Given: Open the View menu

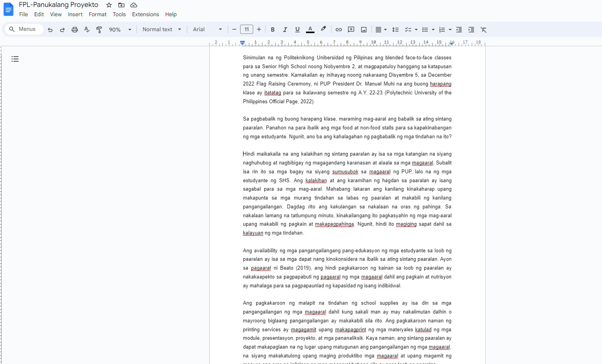Looking at the screenshot, I should click(x=56, y=14).
